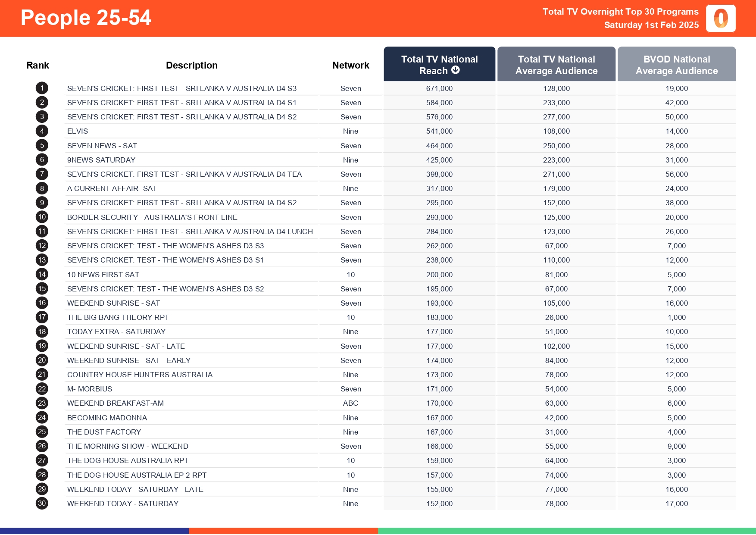Image resolution: width=756 pixels, height=535 pixels.
Task: Click the blue segment of the bottom bar
Action: click(x=94, y=531)
